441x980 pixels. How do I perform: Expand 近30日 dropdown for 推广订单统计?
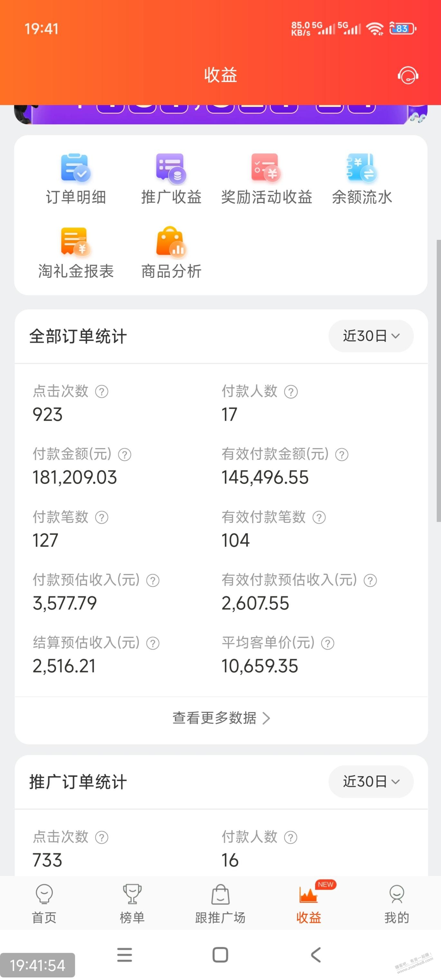pyautogui.click(x=371, y=781)
